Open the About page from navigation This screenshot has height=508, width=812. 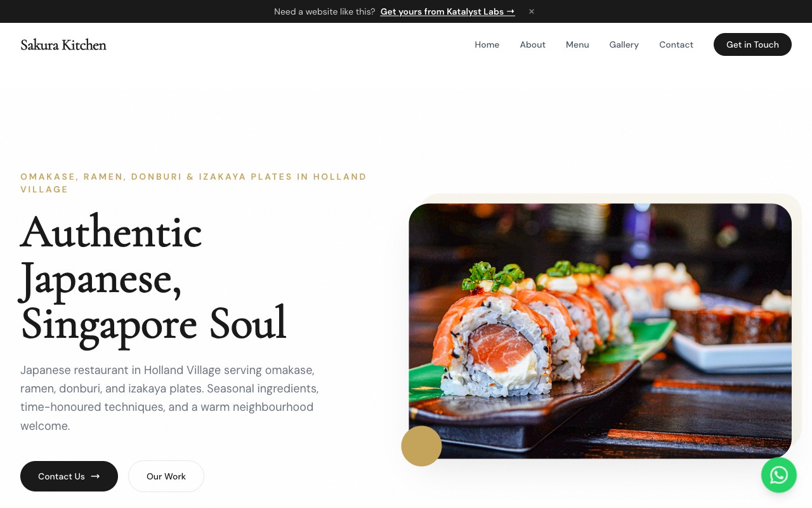[533, 44]
